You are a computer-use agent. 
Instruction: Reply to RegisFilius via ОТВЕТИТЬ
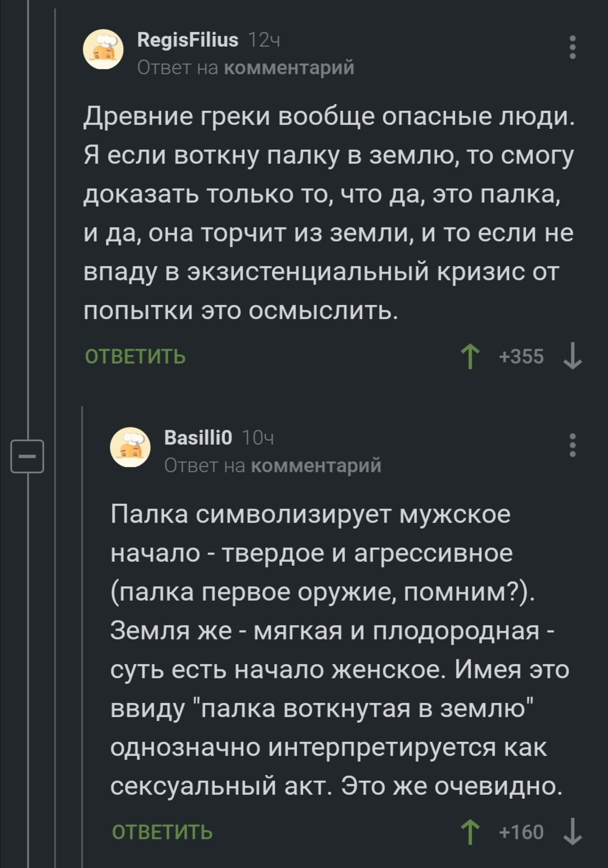point(135,357)
